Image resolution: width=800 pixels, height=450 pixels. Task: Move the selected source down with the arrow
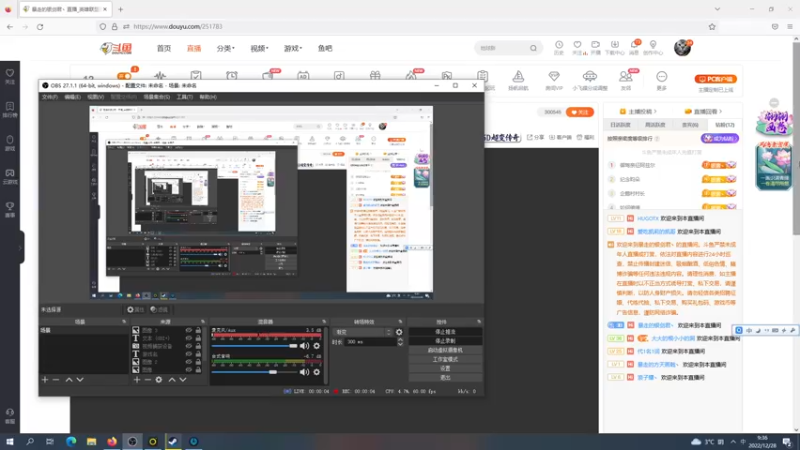click(x=183, y=380)
